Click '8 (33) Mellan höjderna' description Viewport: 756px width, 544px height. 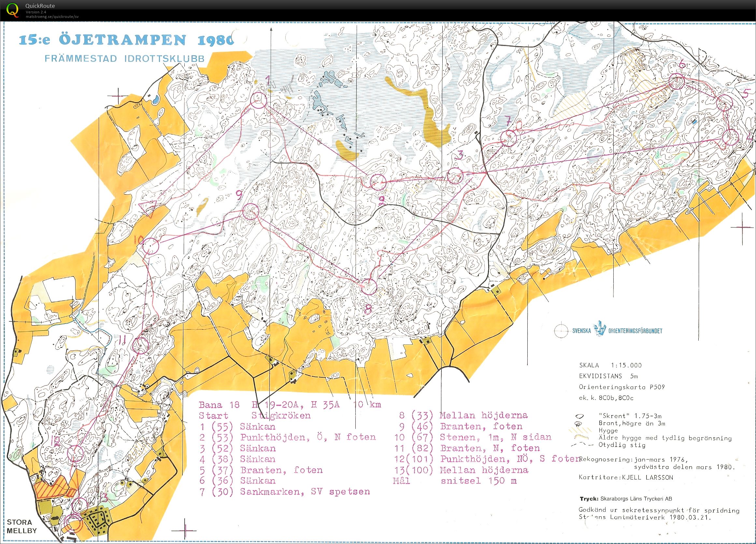coord(463,415)
